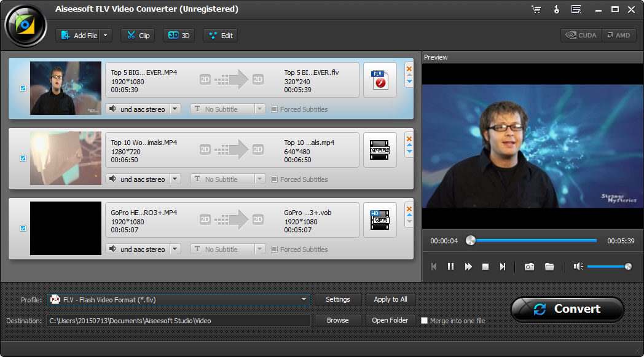Fast forward the preview

pyautogui.click(x=468, y=267)
